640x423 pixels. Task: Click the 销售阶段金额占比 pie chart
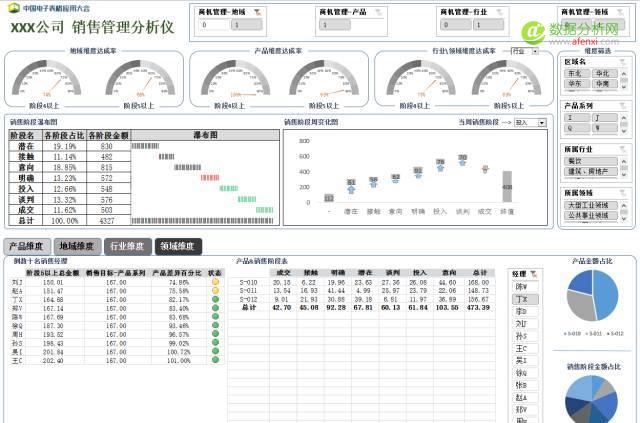tap(591, 399)
